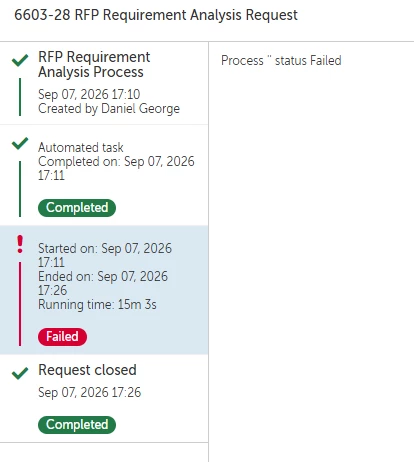Click the red exclamation mark failure icon
This screenshot has height=462, width=414.
20,244
